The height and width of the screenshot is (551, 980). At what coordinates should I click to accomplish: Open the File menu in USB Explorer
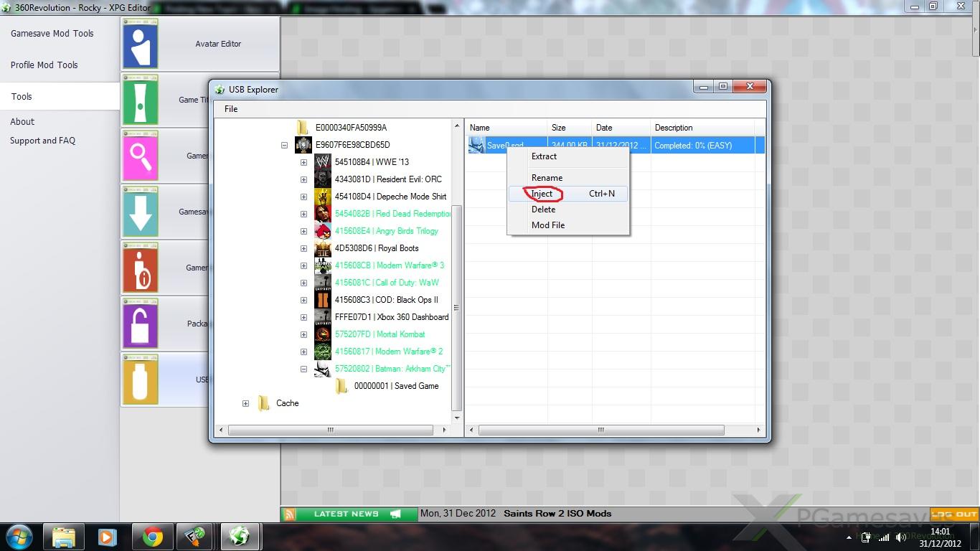tap(231, 109)
